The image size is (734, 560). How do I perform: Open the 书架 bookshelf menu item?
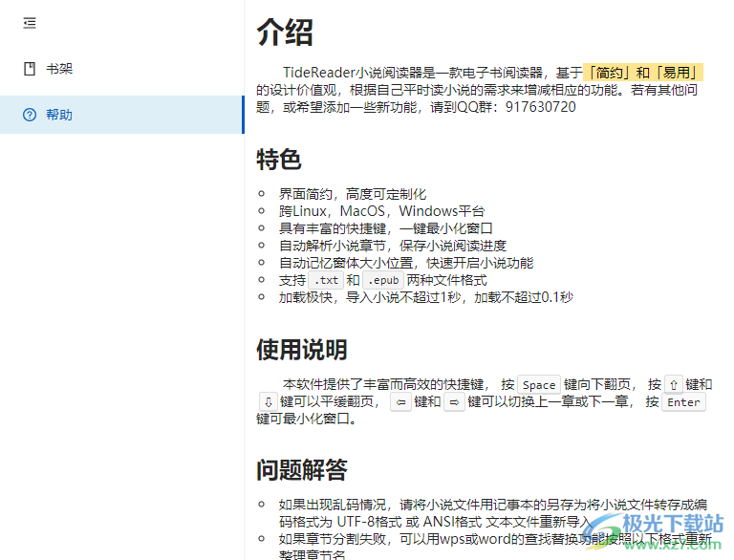point(121,69)
